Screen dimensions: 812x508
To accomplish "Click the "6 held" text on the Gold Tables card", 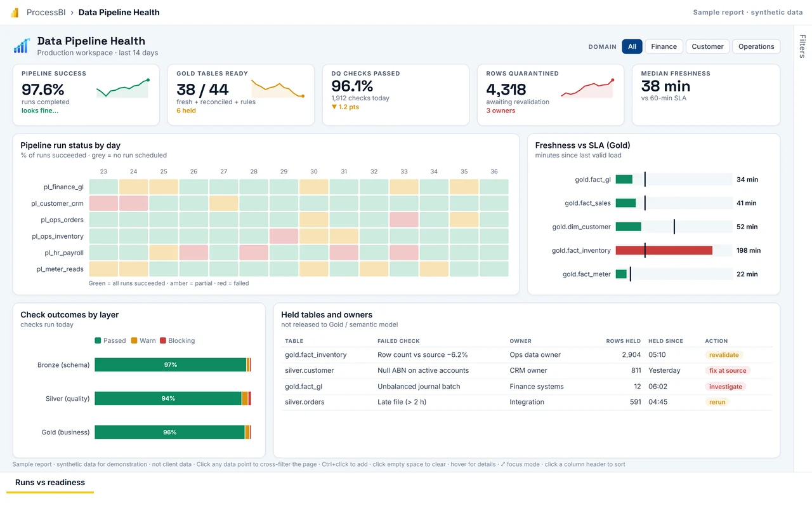I will pyautogui.click(x=186, y=110).
